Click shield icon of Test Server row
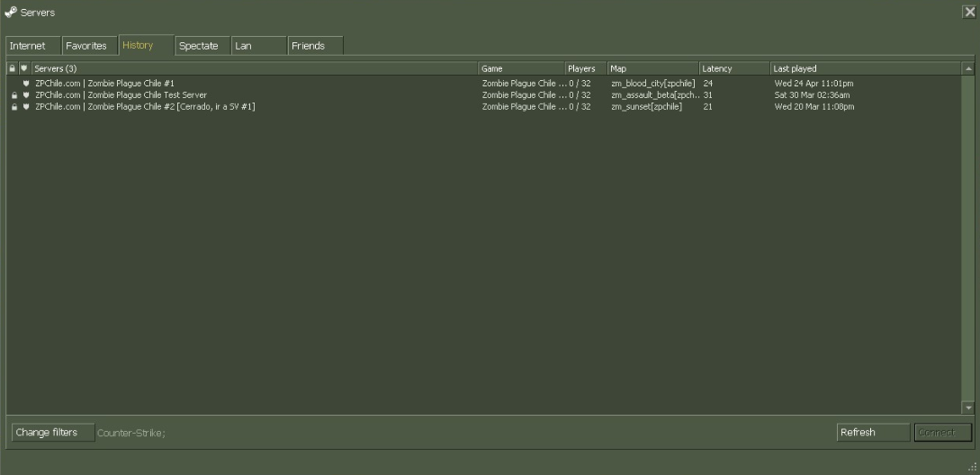 click(25, 95)
